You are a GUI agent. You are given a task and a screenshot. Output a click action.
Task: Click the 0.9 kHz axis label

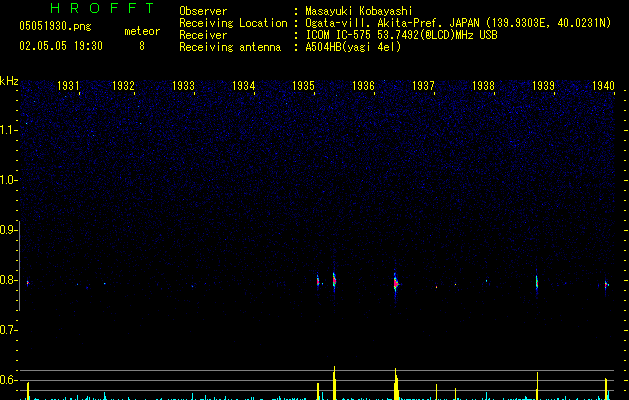(x=8, y=230)
